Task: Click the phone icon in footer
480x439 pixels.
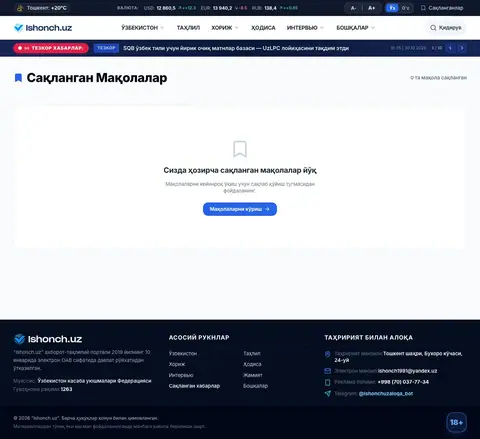Action: pos(328,382)
